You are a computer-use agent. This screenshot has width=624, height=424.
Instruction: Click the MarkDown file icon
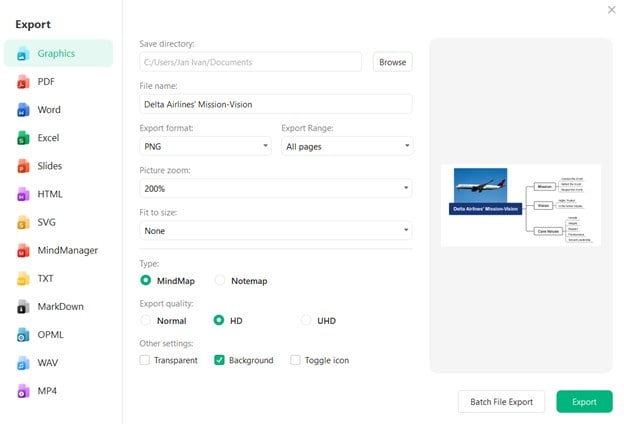(x=23, y=307)
